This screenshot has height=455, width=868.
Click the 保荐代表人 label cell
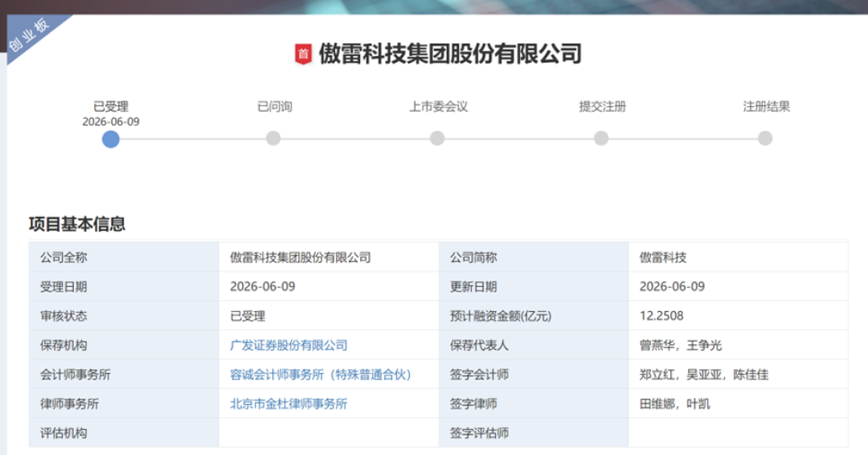(534, 346)
